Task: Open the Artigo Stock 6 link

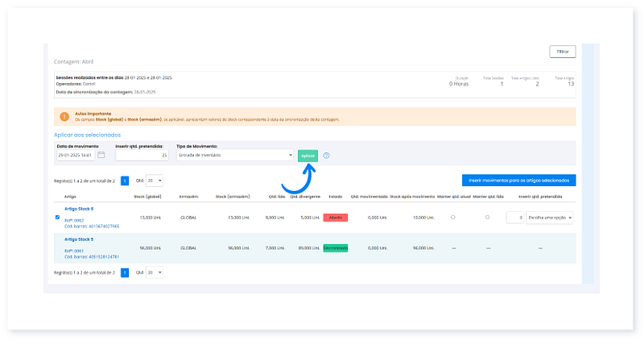Action: [79, 209]
